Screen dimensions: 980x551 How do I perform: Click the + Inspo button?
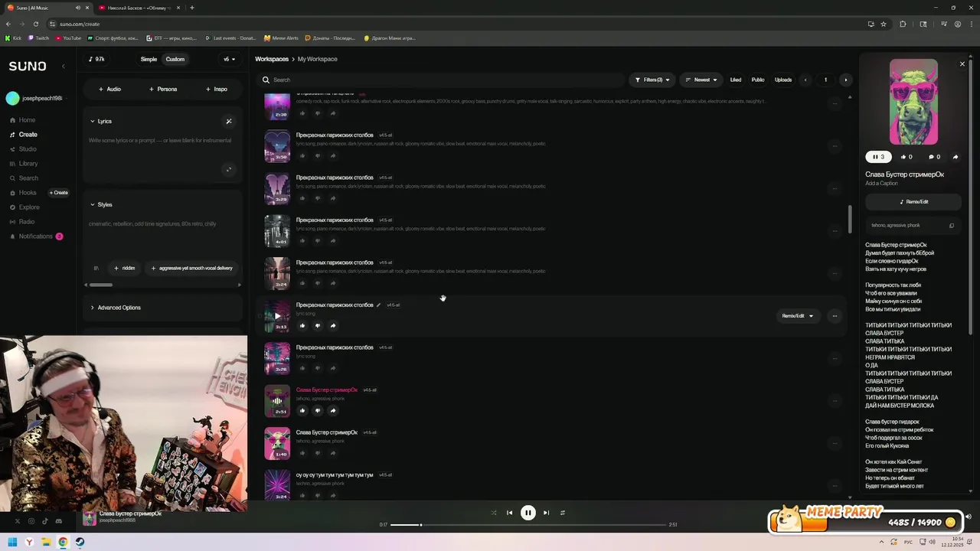tap(216, 89)
